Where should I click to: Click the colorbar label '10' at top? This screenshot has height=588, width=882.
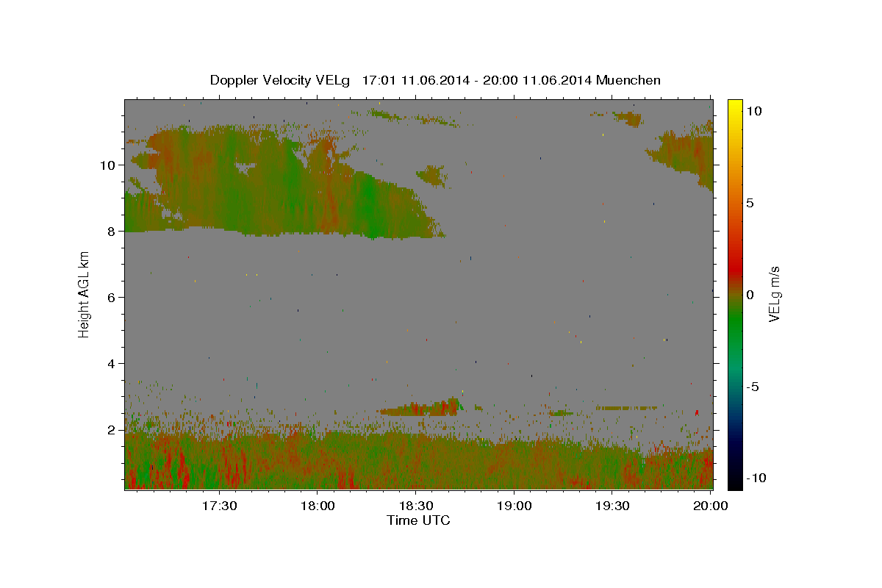(753, 110)
